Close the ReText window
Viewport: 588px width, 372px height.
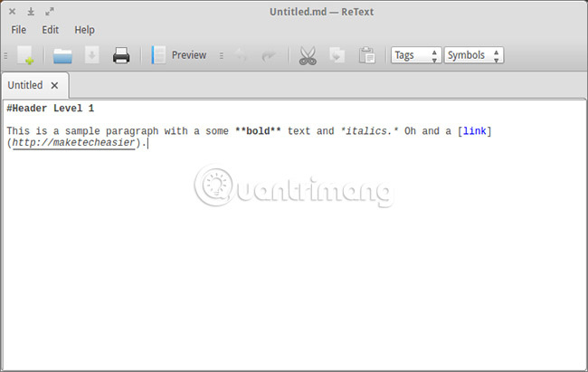pyautogui.click(x=13, y=12)
